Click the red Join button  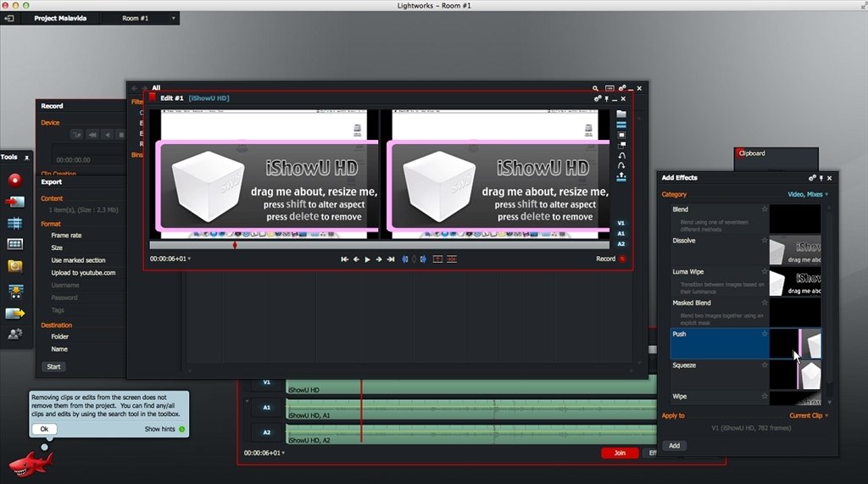tap(620, 453)
